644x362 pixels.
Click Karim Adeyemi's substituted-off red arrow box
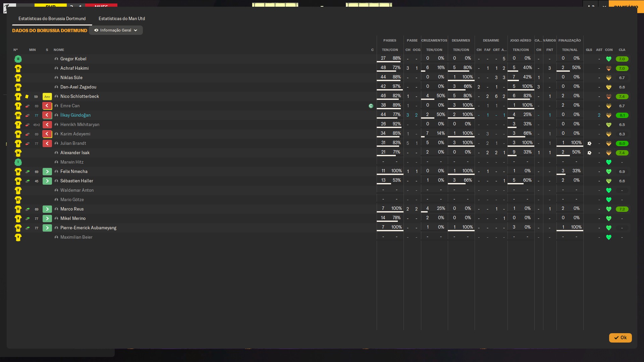(47, 134)
